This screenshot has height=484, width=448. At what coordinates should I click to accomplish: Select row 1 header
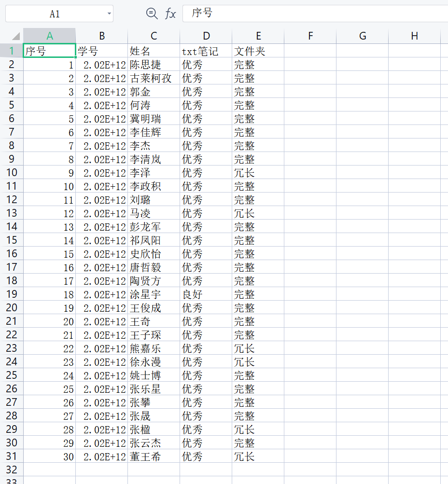12,51
